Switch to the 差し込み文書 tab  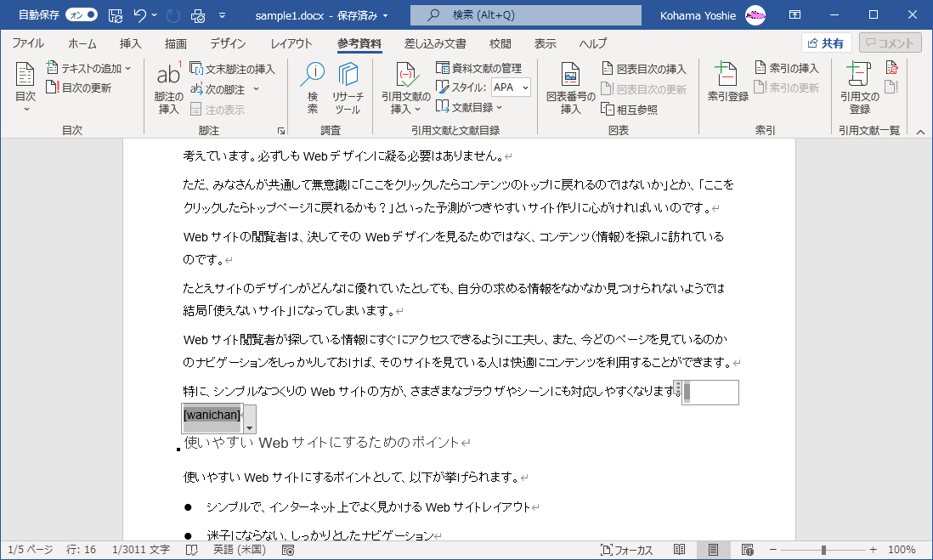(435, 43)
